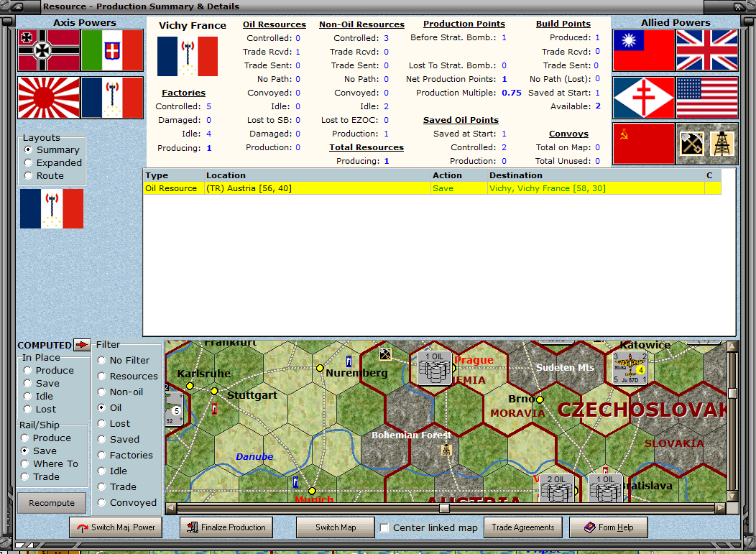Select Vichy France flag in Axis Powers grid
Image resolution: width=756 pixels, height=554 pixels.
pos(112,98)
